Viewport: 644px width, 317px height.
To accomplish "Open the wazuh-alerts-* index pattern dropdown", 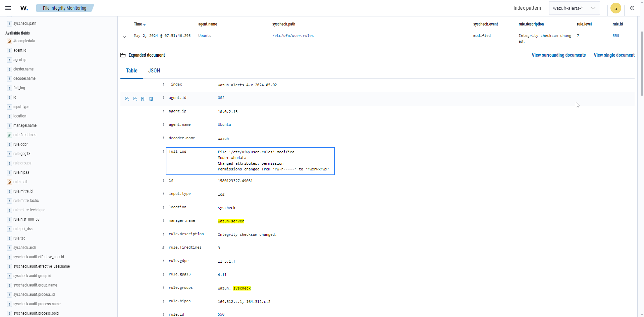I will (574, 8).
